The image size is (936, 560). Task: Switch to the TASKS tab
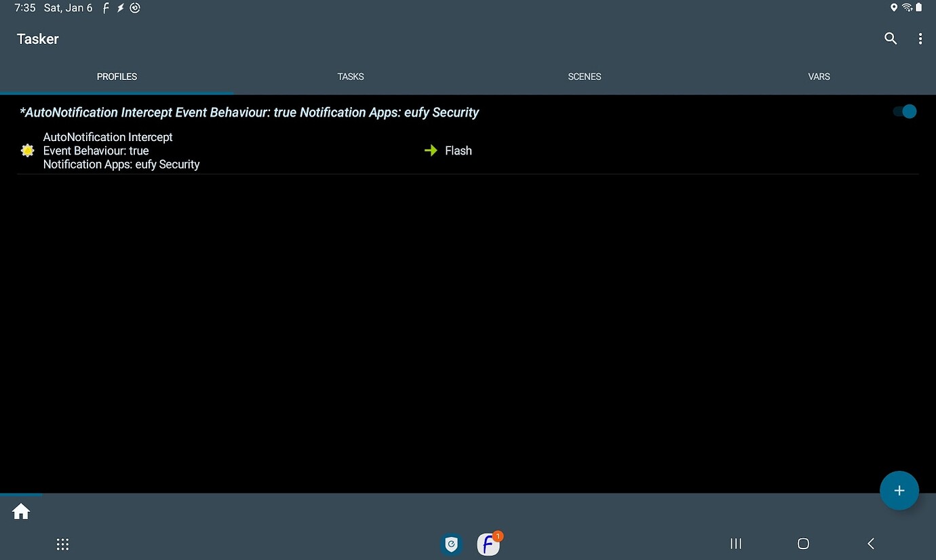pyautogui.click(x=351, y=77)
